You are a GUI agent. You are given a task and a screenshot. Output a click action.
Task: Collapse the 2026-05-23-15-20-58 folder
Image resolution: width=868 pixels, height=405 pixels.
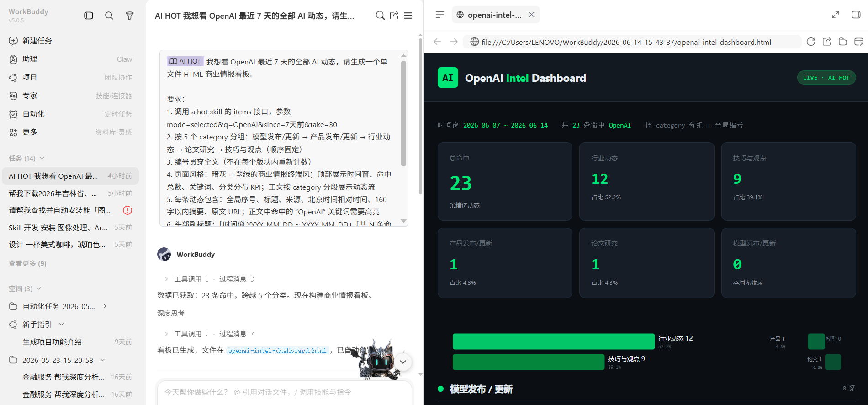click(x=103, y=360)
